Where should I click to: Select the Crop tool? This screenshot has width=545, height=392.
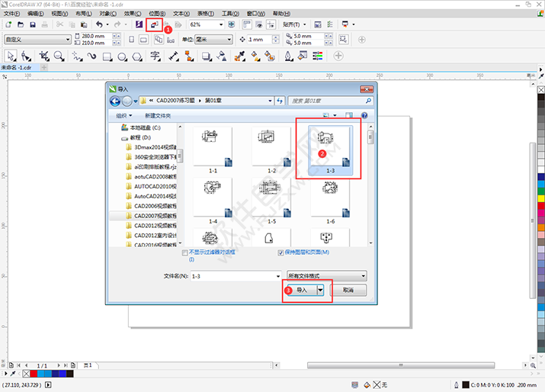point(43,56)
